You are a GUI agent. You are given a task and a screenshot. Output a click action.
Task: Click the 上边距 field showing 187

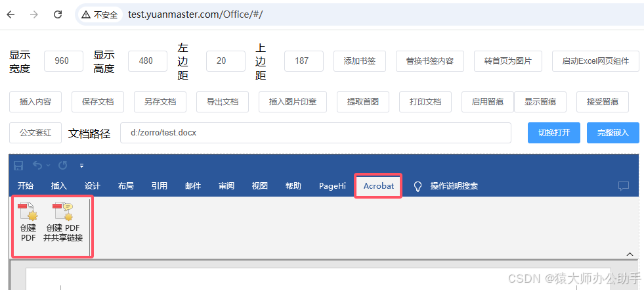[x=304, y=61]
